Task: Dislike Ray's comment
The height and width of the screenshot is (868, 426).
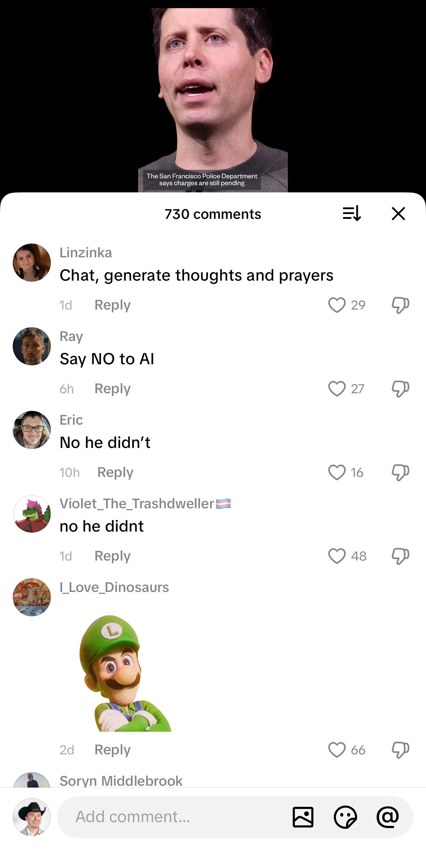Action: 400,389
